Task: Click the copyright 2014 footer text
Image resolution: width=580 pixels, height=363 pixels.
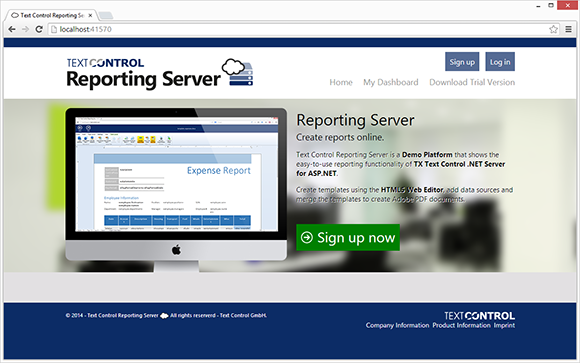Action: [x=166, y=316]
